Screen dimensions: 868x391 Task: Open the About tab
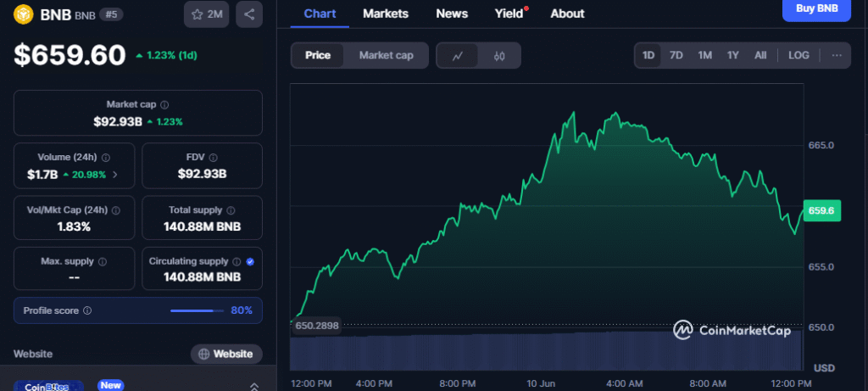[x=567, y=14]
